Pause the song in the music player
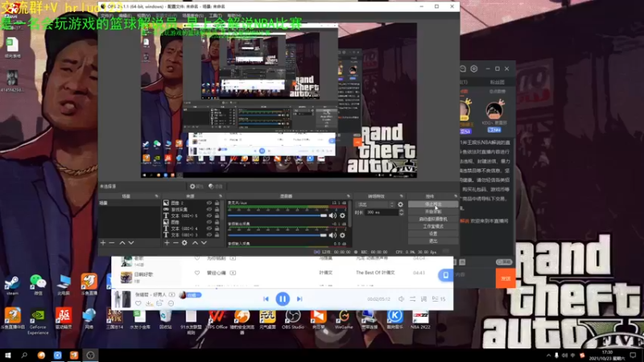This screenshot has height=362, width=644. coord(283,298)
